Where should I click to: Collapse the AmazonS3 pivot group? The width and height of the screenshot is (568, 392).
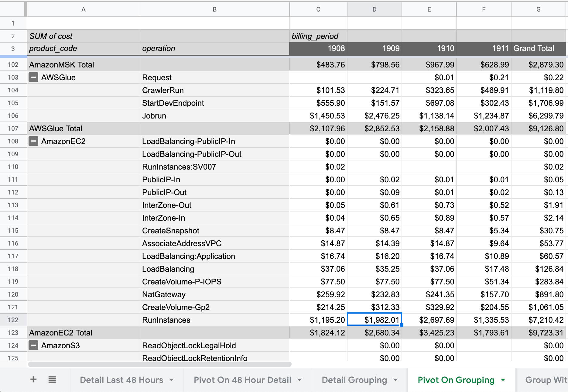coord(33,346)
